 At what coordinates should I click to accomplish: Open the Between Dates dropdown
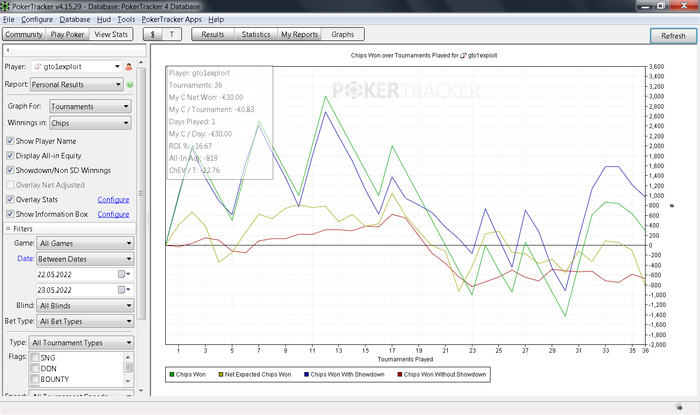[x=85, y=259]
